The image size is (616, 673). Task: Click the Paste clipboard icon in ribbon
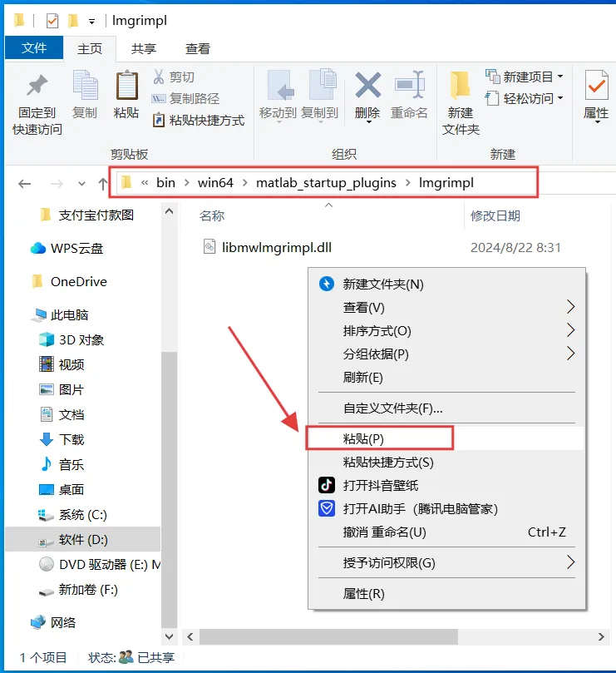pos(127,86)
